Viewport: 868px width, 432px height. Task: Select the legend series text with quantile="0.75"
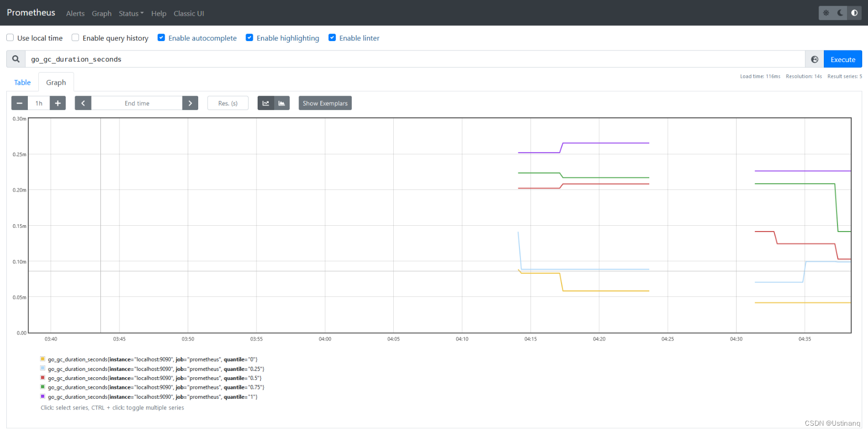tap(156, 387)
